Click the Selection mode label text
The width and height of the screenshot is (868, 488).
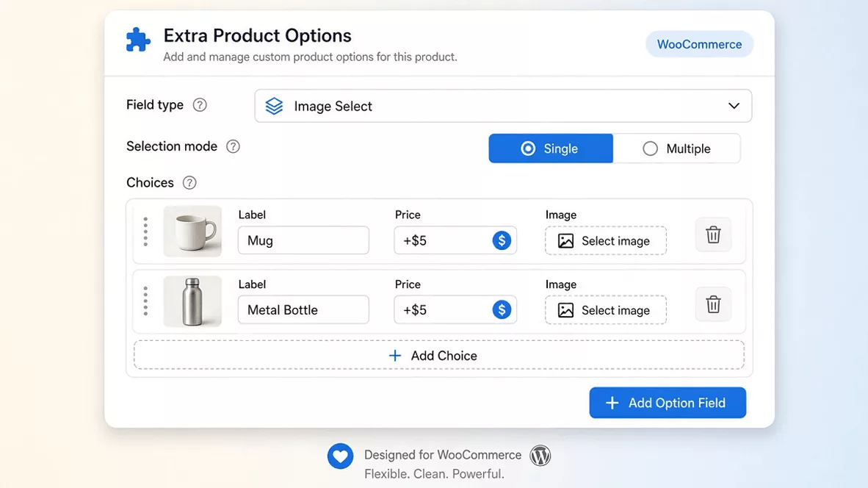[172, 146]
